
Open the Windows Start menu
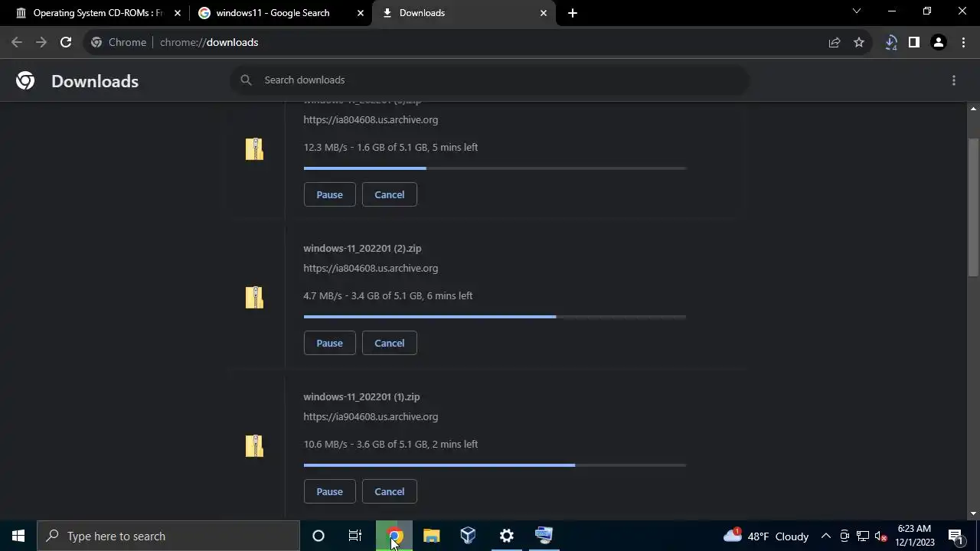click(18, 536)
